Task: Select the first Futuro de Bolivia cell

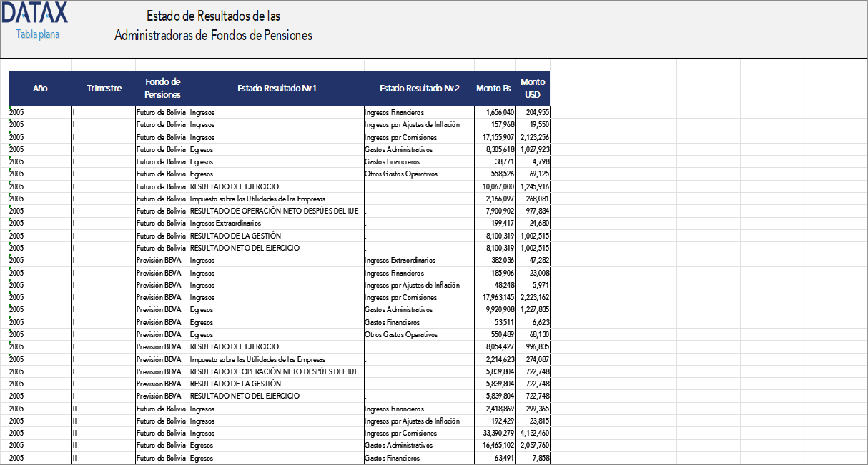Action: coord(162,112)
